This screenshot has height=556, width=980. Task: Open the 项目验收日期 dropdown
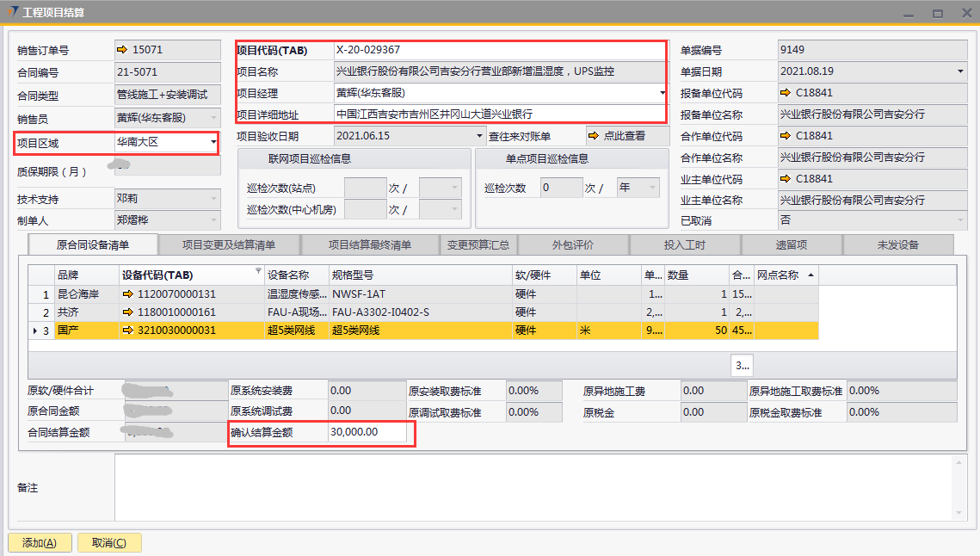479,136
